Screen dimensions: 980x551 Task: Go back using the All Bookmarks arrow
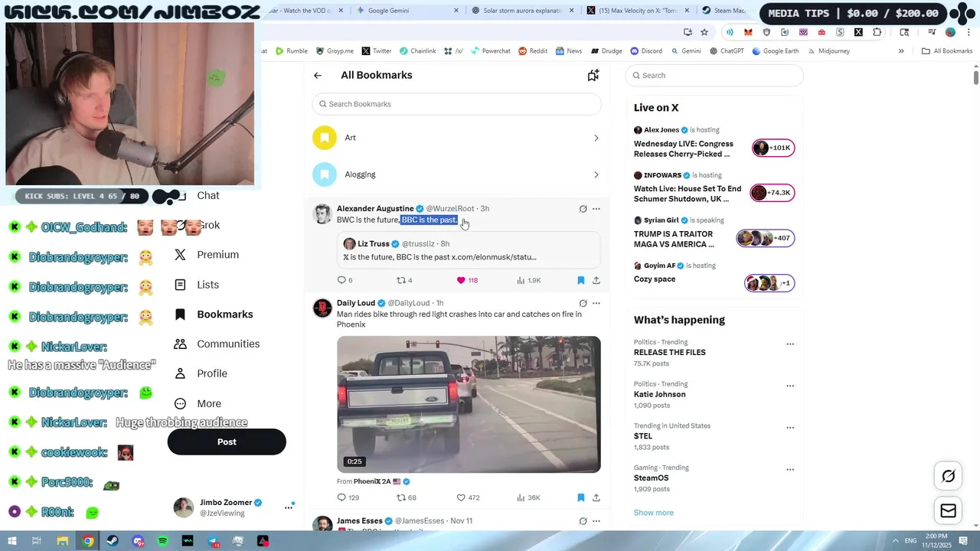click(x=318, y=75)
